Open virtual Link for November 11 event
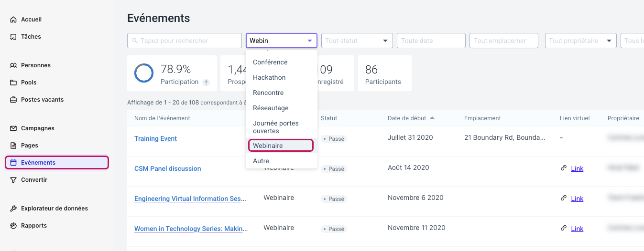The height and width of the screenshot is (251, 644). pos(577,229)
